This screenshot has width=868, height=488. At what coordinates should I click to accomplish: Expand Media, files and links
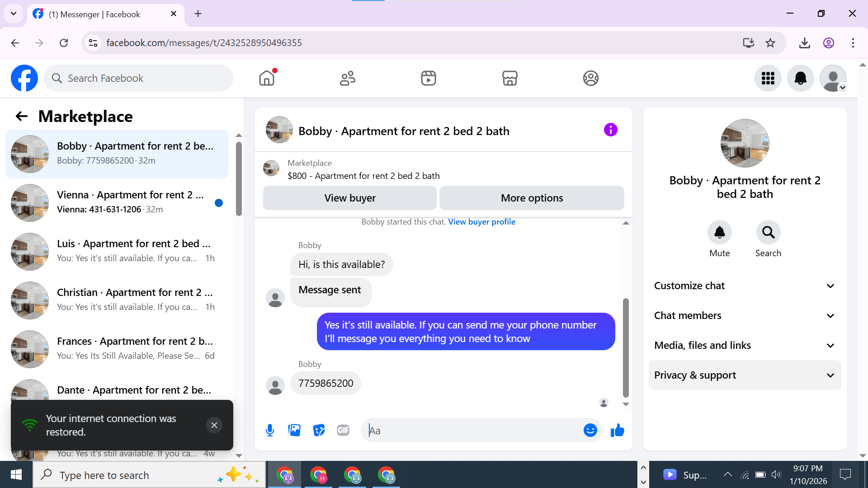pyautogui.click(x=745, y=345)
